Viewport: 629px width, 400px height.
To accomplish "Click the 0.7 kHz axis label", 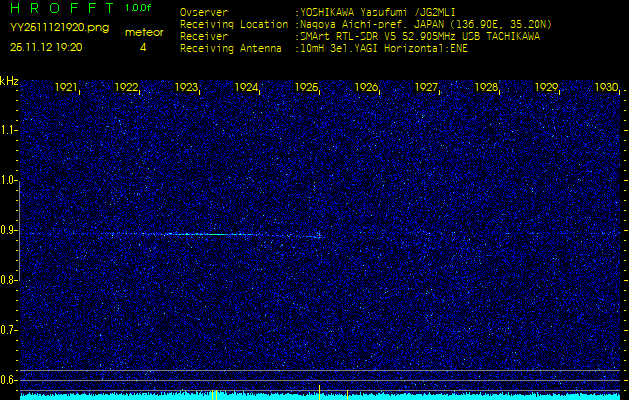I will point(8,330).
